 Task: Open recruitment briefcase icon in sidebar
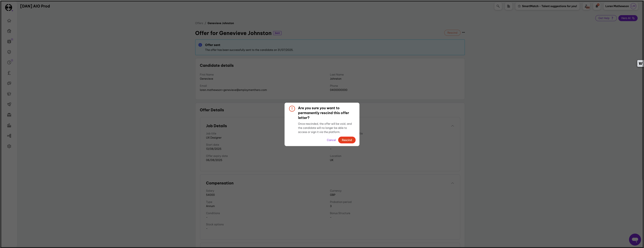(9, 31)
